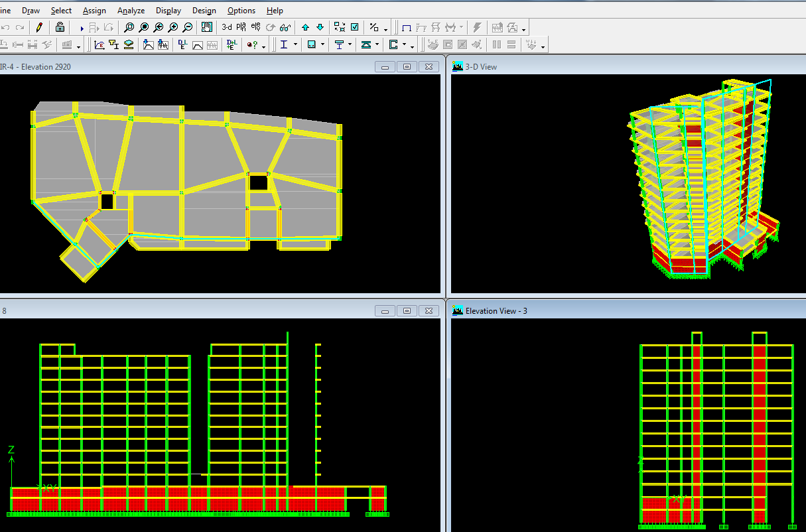This screenshot has height=532, width=806.
Task: Go back to the previous zoom
Action: tap(158, 27)
